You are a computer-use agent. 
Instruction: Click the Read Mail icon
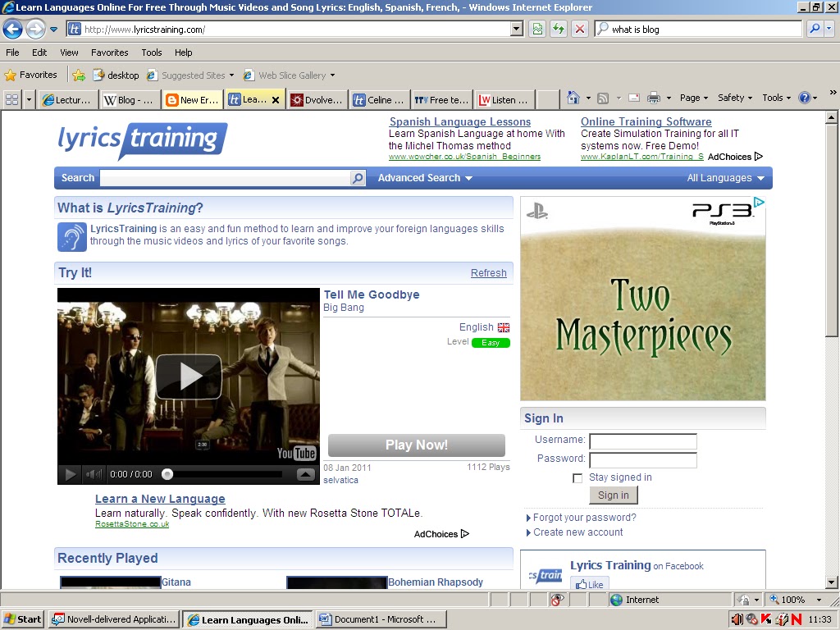pyautogui.click(x=634, y=98)
